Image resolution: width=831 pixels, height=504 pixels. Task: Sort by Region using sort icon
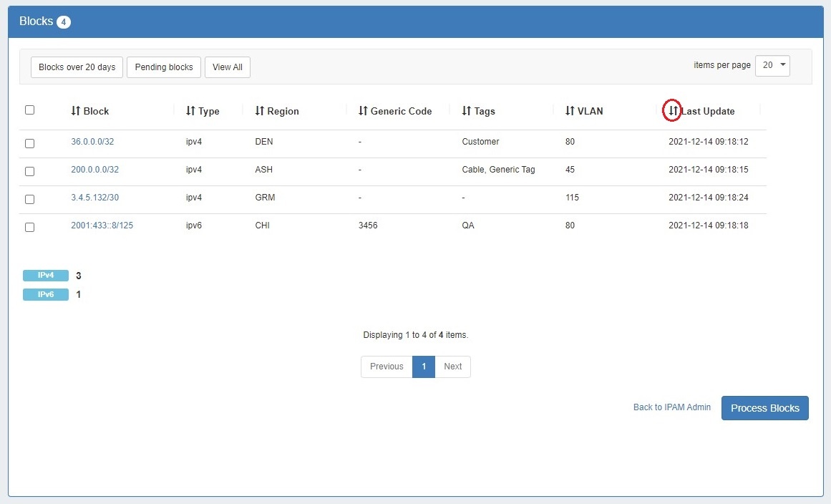(260, 111)
